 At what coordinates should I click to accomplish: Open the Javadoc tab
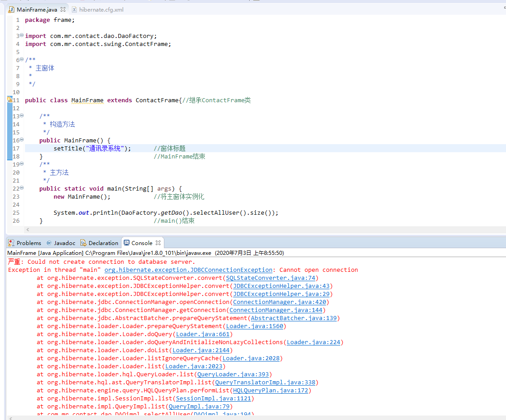coord(65,243)
